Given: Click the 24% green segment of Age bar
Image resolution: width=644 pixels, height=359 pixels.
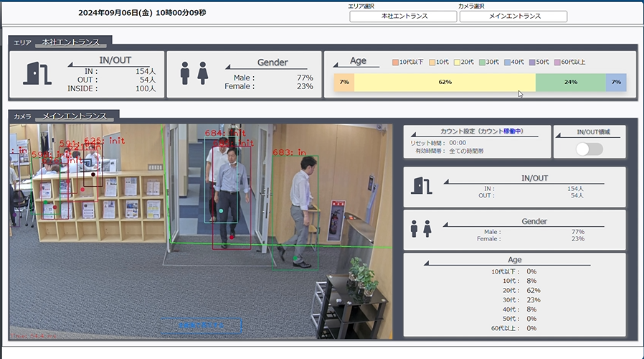Looking at the screenshot, I should 570,83.
